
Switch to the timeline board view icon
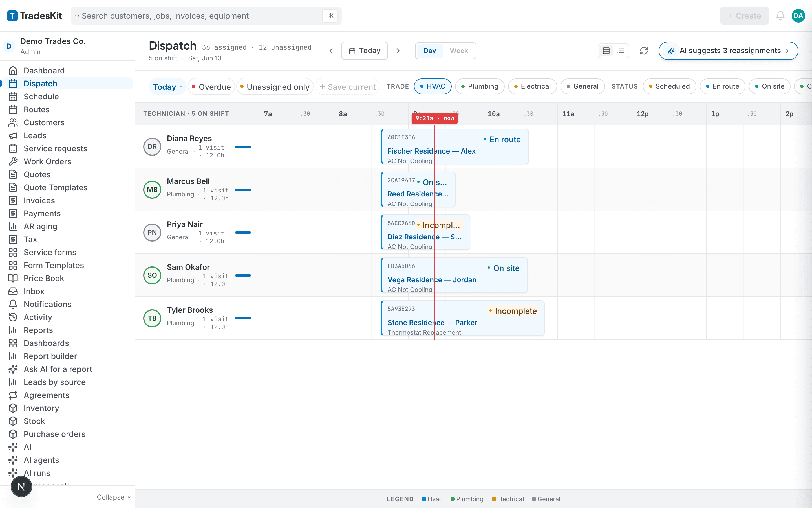[x=606, y=51]
